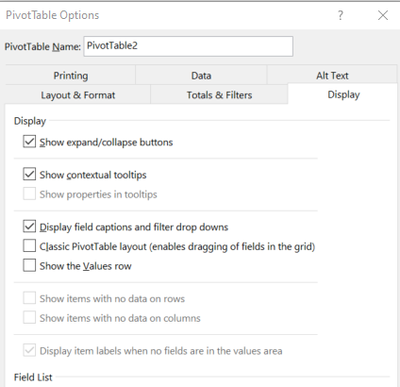Switch to the Printing tab
The width and height of the screenshot is (400, 387).
click(x=71, y=75)
